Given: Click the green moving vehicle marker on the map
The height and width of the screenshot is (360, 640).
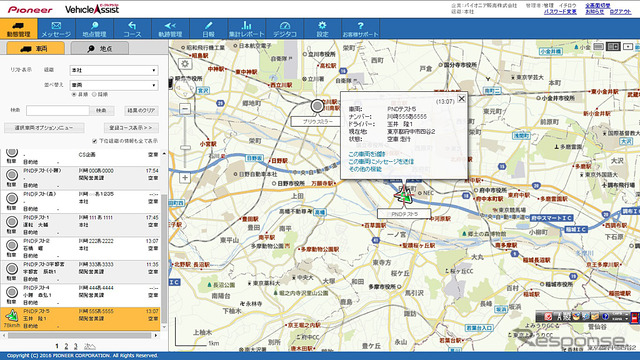Looking at the screenshot, I should coord(404,196).
